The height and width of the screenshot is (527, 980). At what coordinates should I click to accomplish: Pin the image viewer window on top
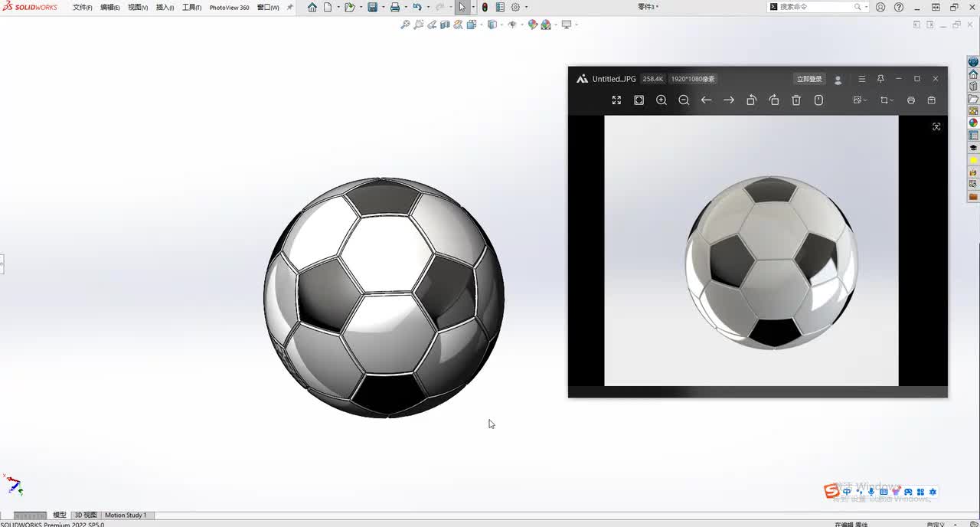880,79
